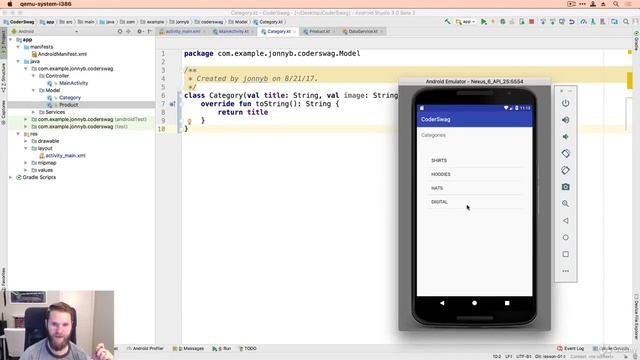Open the app run configuration dropdown
640x360 pixels.
pos(466,22)
